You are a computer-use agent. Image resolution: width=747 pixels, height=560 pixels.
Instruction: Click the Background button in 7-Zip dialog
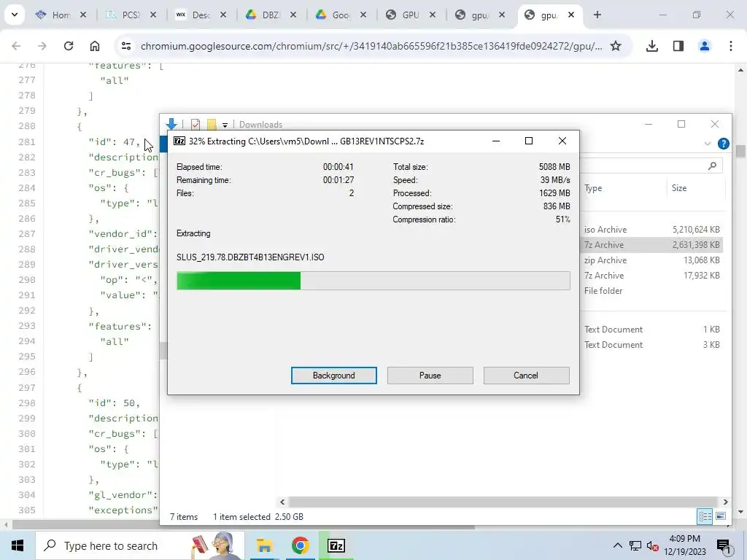333,376
